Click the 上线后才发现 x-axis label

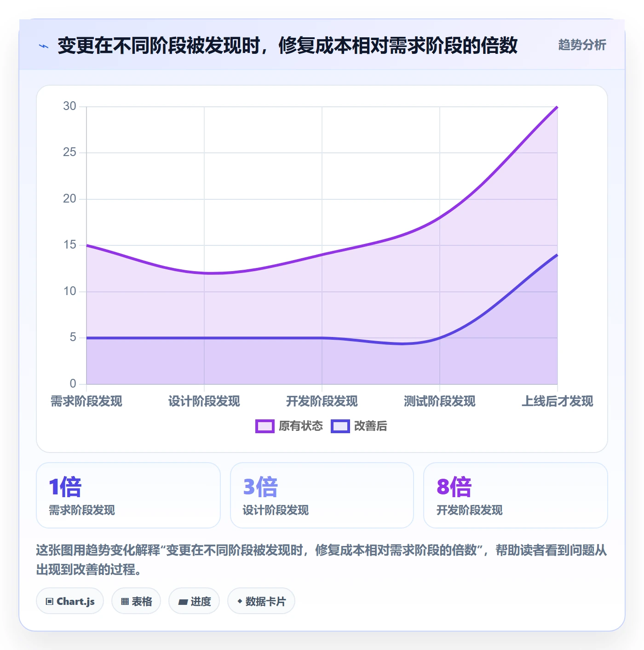click(x=558, y=401)
